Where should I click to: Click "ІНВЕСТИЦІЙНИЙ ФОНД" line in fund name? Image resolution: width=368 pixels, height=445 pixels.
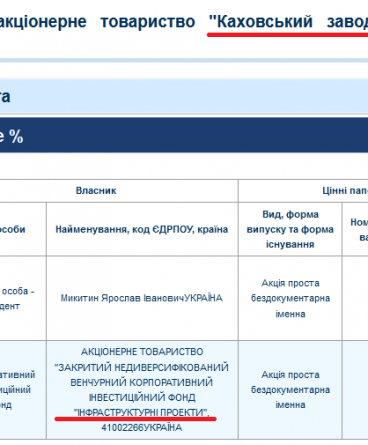[x=142, y=397]
